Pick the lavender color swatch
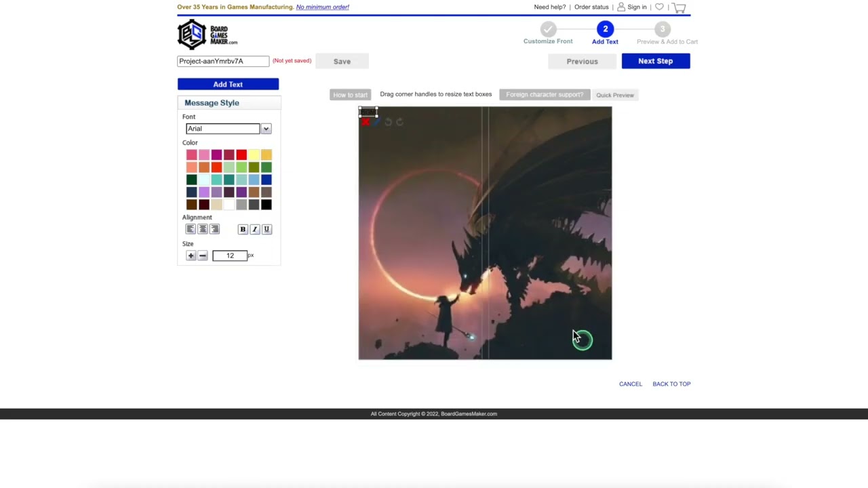Screen dimensions: 868x488 click(204, 192)
